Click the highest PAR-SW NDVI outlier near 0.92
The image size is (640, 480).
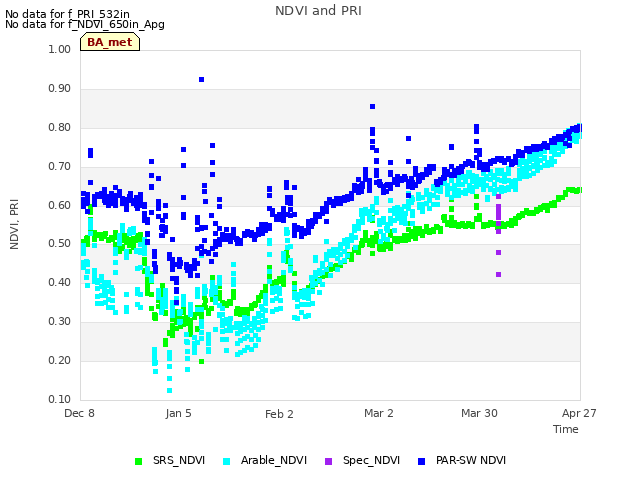pyautogui.click(x=201, y=80)
